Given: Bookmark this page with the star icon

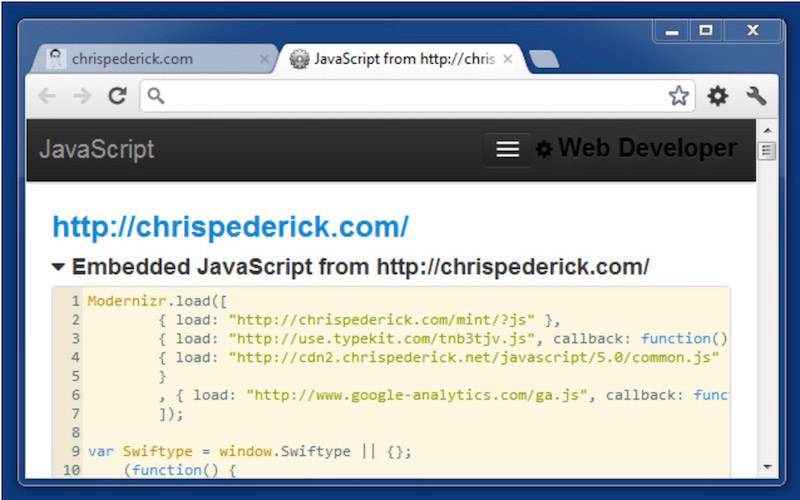Looking at the screenshot, I should click(679, 95).
